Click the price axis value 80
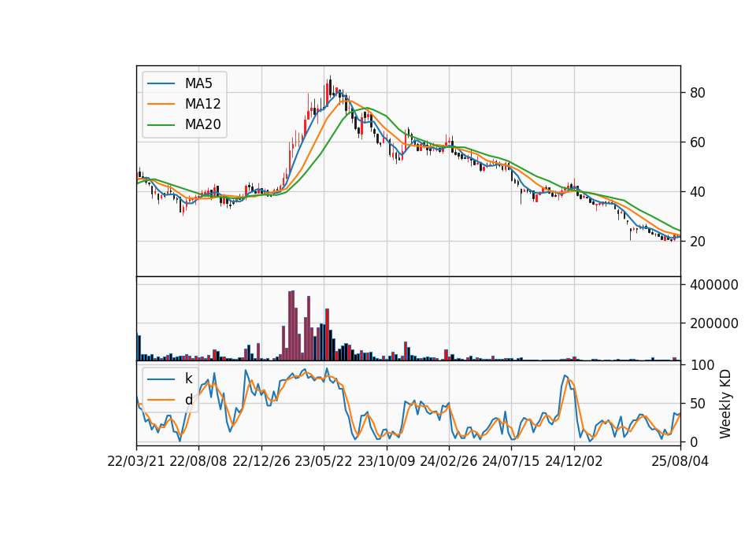 tap(698, 93)
